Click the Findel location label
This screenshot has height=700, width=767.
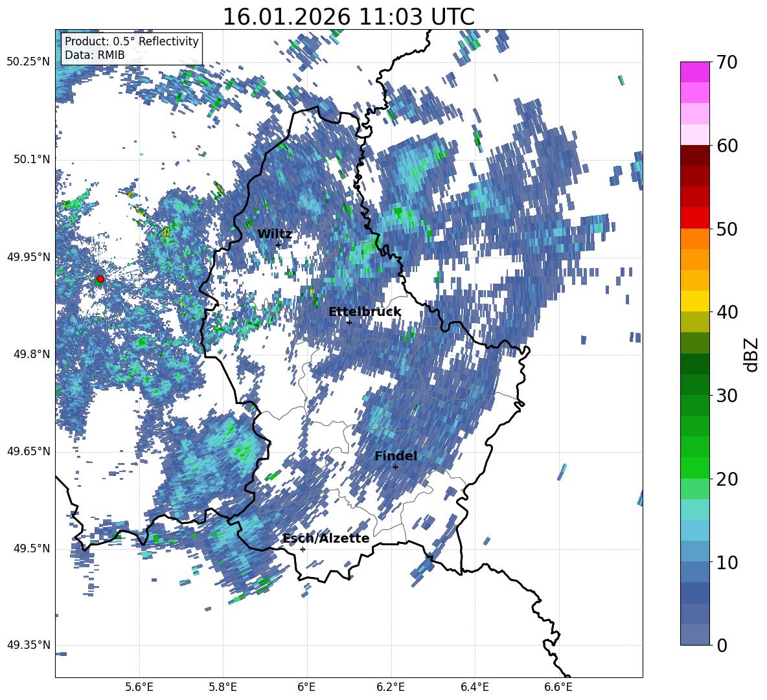tap(396, 456)
